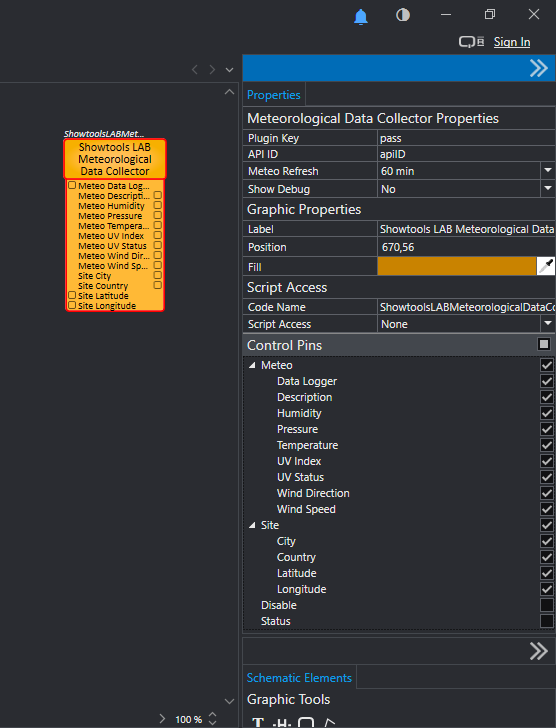Click the horizontal scroll-right arrow
The image size is (556, 728).
(x=162, y=719)
